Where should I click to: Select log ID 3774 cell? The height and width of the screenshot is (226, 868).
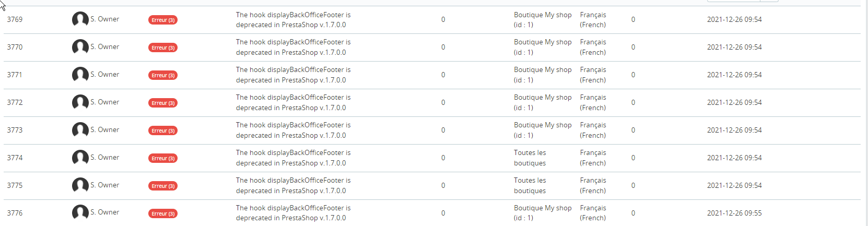(x=15, y=158)
